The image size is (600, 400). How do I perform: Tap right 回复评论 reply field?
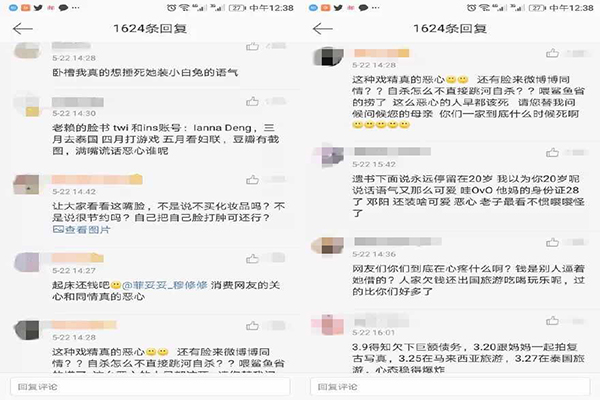pyautogui.click(x=450, y=387)
